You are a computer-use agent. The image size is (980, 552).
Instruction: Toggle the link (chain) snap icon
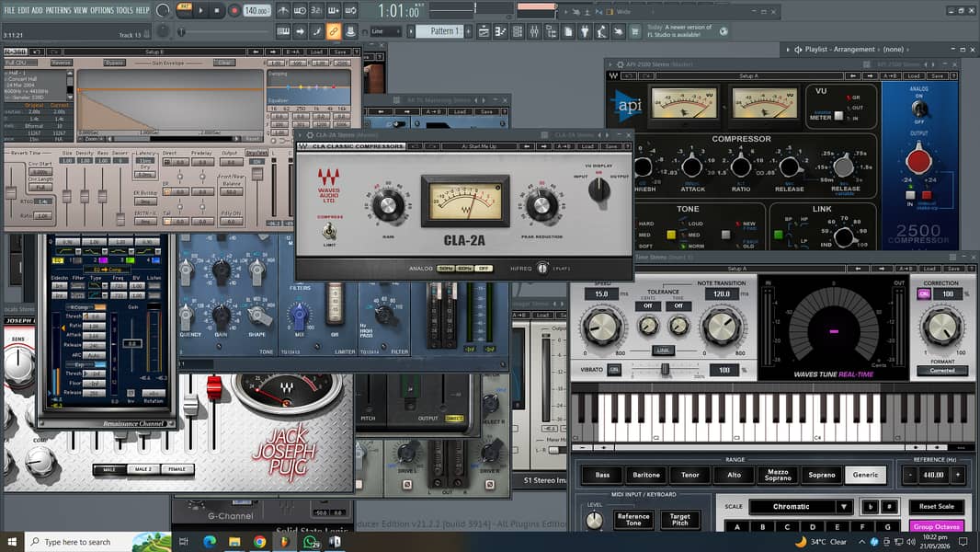[x=333, y=31]
